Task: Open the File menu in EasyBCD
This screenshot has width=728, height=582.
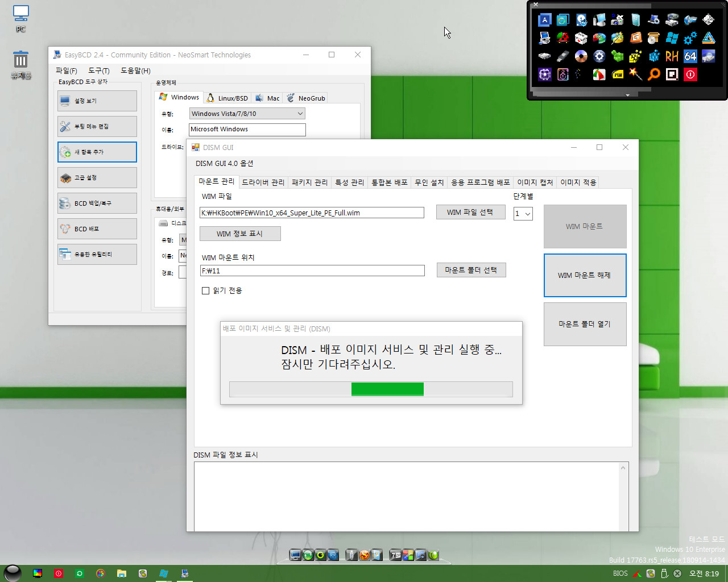Action: coord(66,70)
